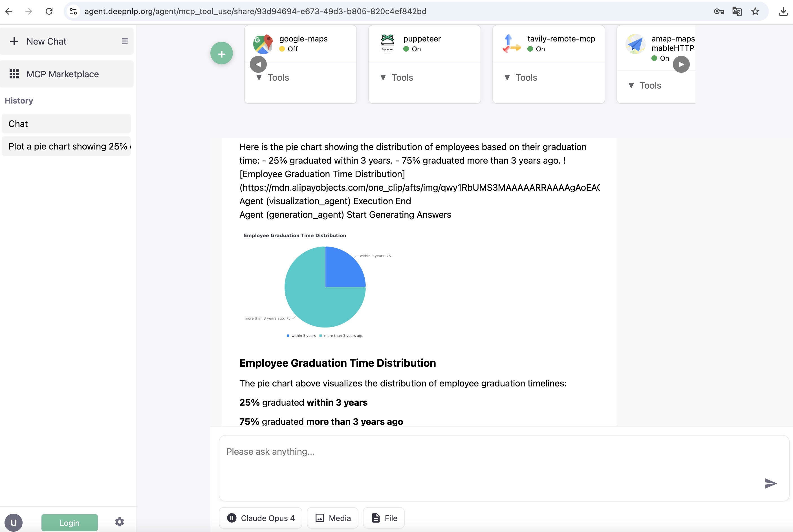This screenshot has height=532, width=793.
Task: Click the green Login button
Action: pos(70,522)
